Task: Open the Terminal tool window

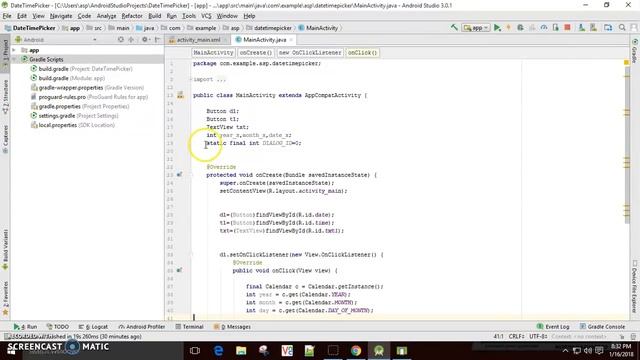Action: (189, 327)
